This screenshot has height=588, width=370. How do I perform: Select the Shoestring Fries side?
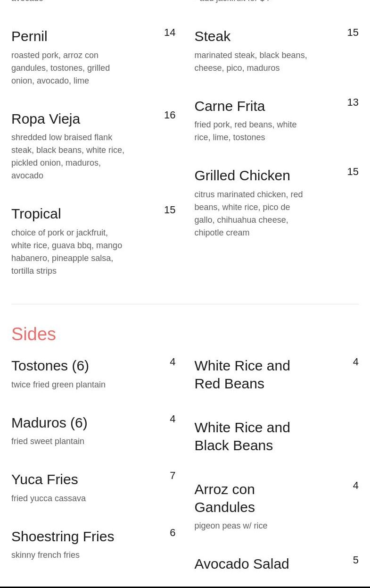tap(63, 537)
